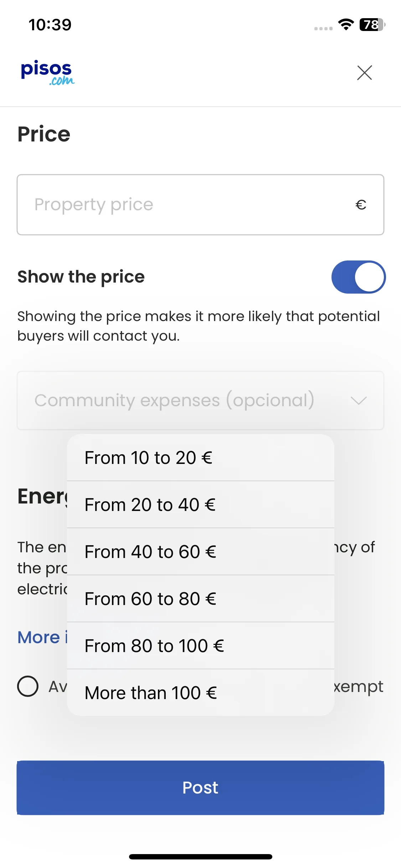401x868 pixels.
Task: Pick From 60 to 80 € option
Action: pyautogui.click(x=201, y=599)
